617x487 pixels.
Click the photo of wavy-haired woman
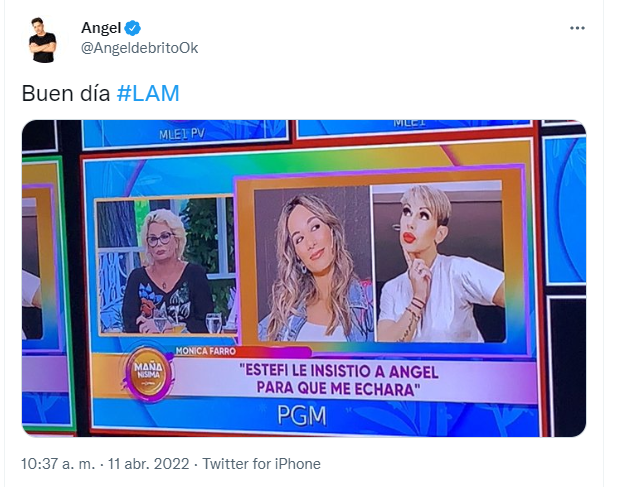click(313, 264)
